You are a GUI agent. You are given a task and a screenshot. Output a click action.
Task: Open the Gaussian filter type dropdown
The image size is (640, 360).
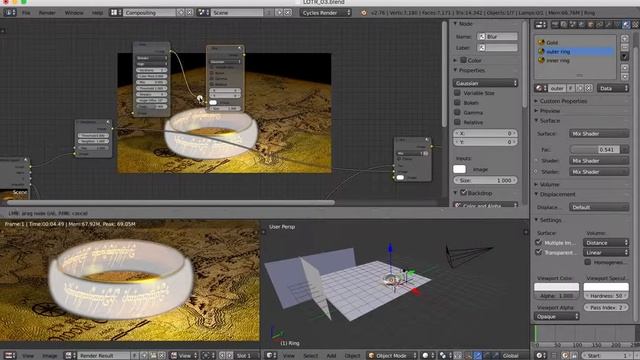[x=485, y=83]
